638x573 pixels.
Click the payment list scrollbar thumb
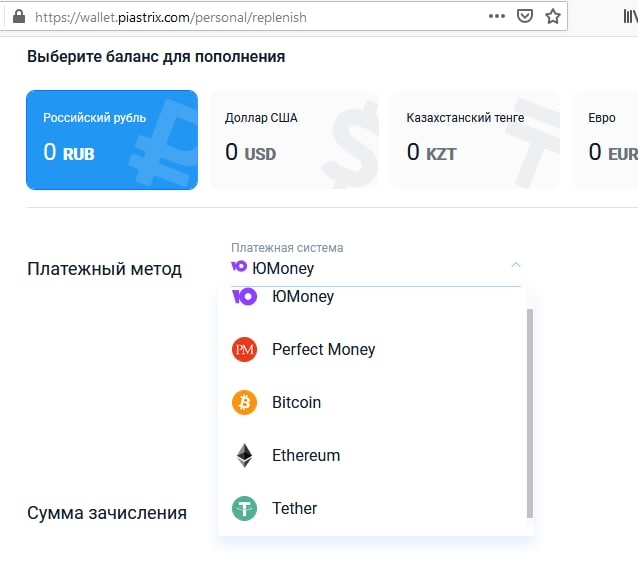pos(530,413)
